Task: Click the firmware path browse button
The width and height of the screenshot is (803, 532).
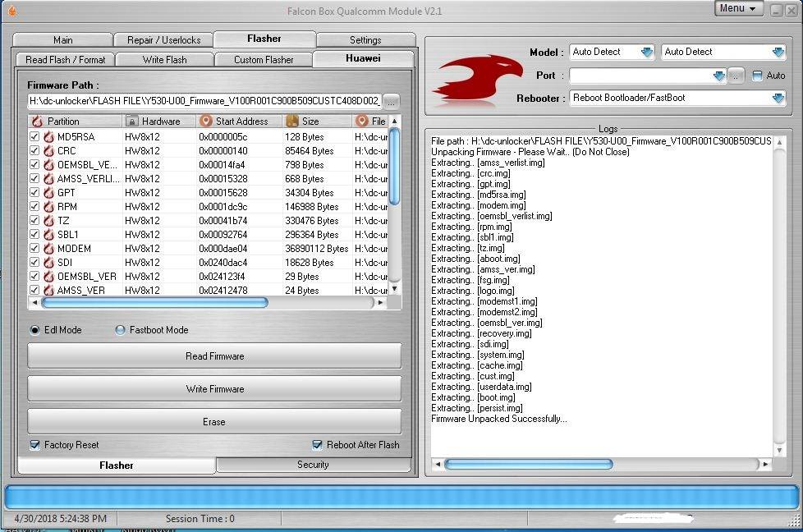Action: [391, 101]
